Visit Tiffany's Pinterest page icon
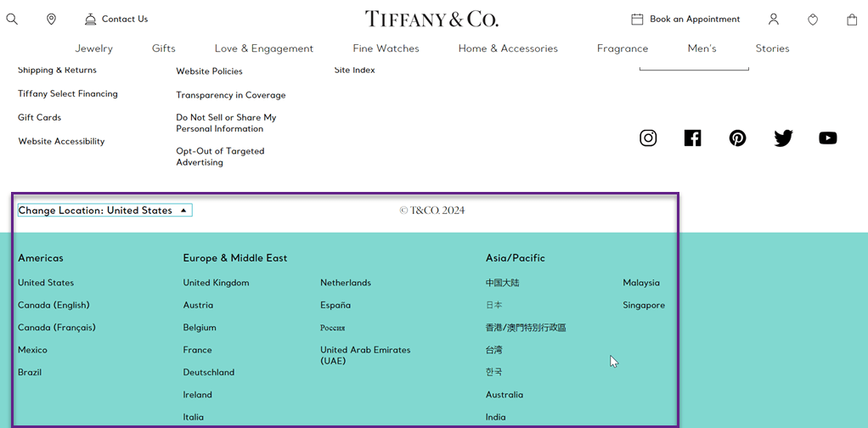 pyautogui.click(x=737, y=138)
